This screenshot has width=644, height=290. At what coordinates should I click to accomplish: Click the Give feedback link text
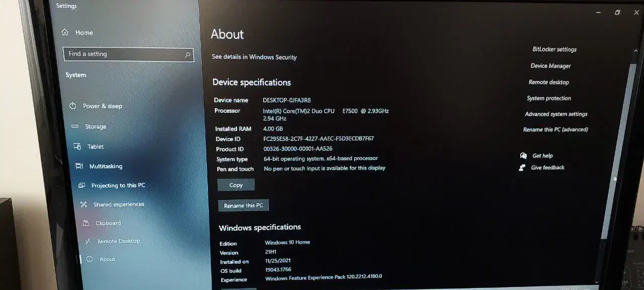(x=548, y=168)
